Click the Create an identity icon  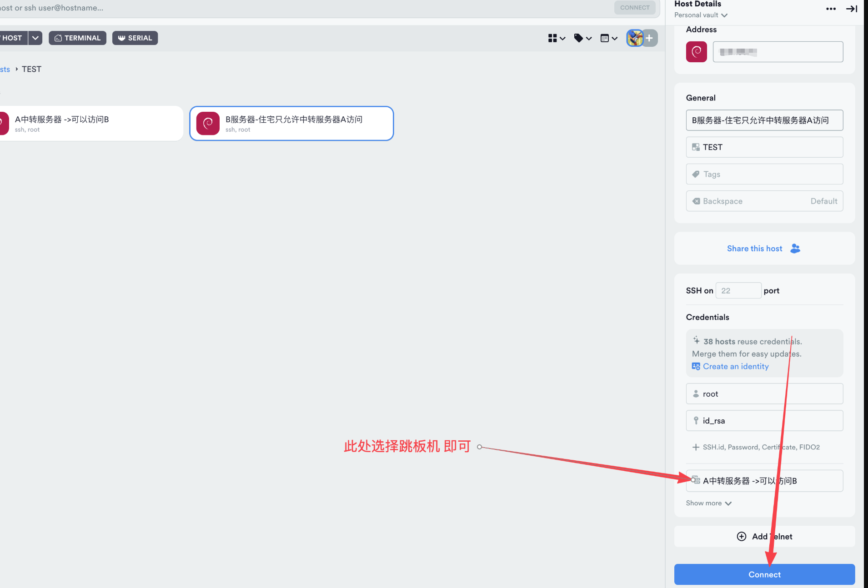click(696, 366)
